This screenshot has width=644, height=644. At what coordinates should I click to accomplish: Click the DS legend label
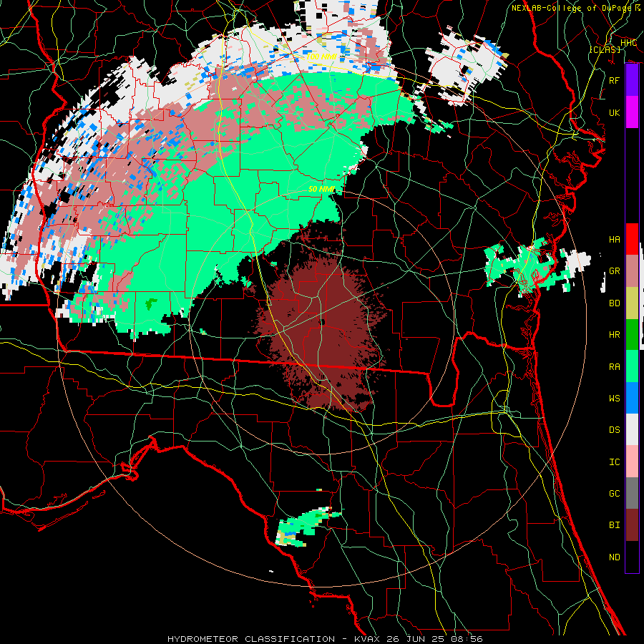(614, 429)
